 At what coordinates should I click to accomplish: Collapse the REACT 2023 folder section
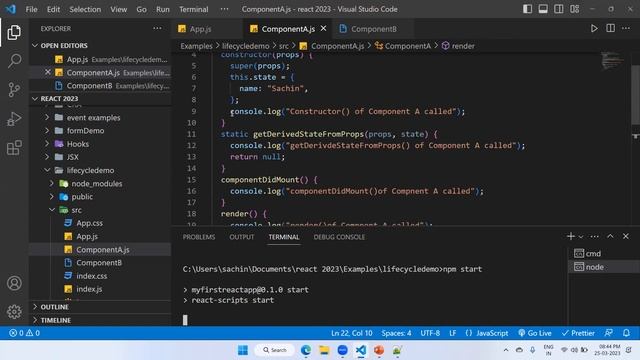click(x=100, y=98)
